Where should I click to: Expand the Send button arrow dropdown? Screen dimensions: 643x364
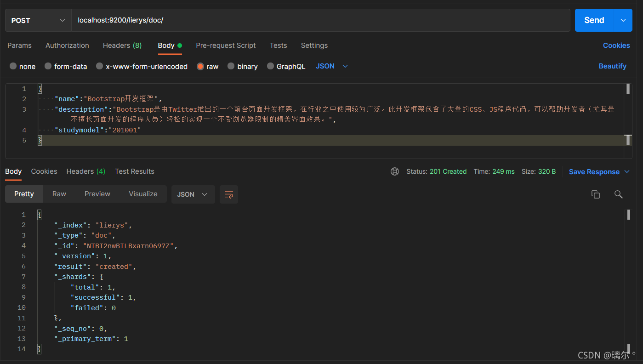click(623, 20)
